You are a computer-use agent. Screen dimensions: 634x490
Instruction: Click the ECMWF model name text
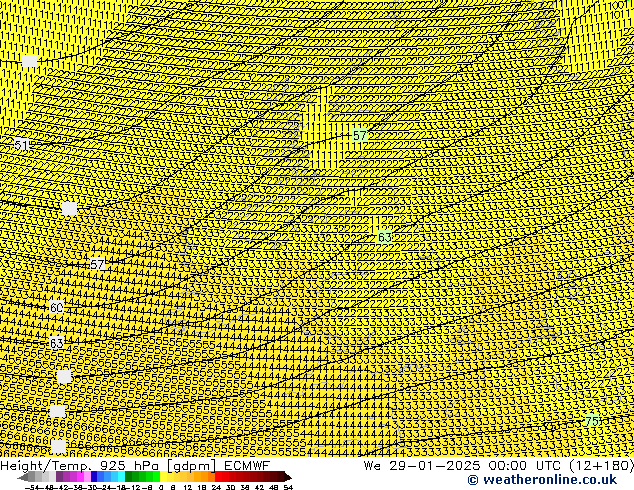(246, 465)
